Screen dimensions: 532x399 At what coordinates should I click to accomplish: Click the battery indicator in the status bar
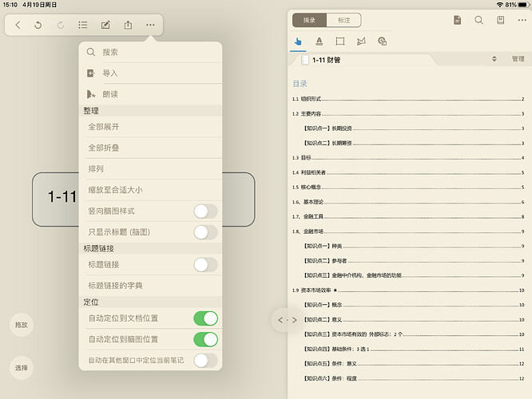point(524,5)
